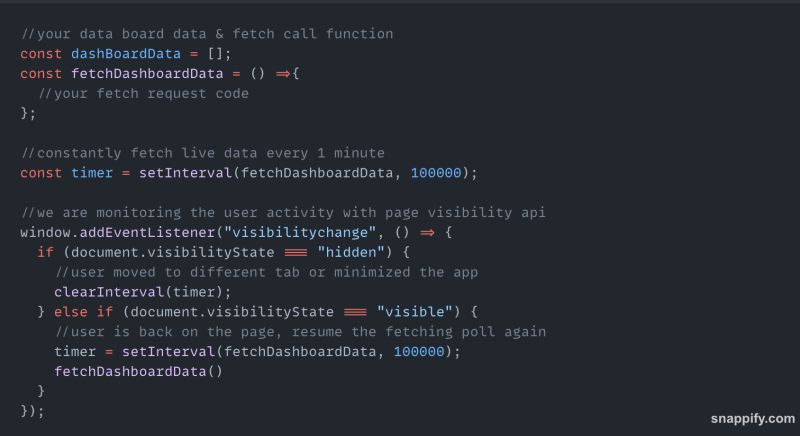Click the comment about fetching every 1 minute
Viewport: 800px width, 436px height.
pos(203,153)
